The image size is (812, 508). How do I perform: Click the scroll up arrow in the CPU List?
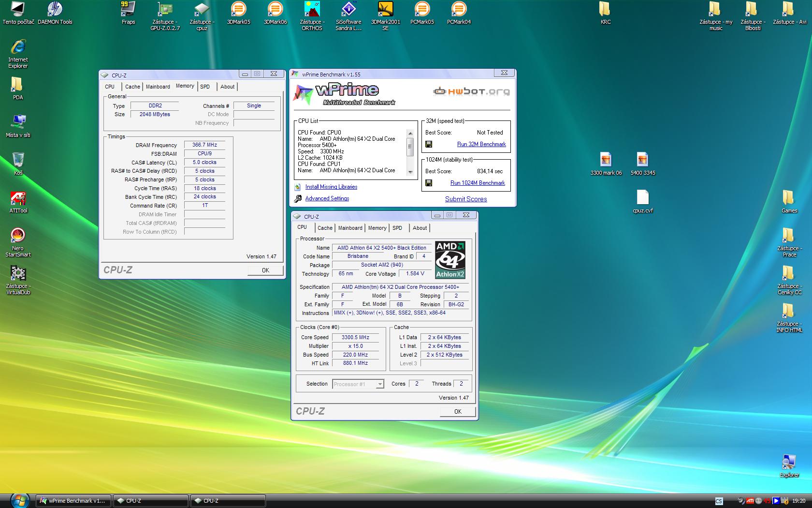410,134
